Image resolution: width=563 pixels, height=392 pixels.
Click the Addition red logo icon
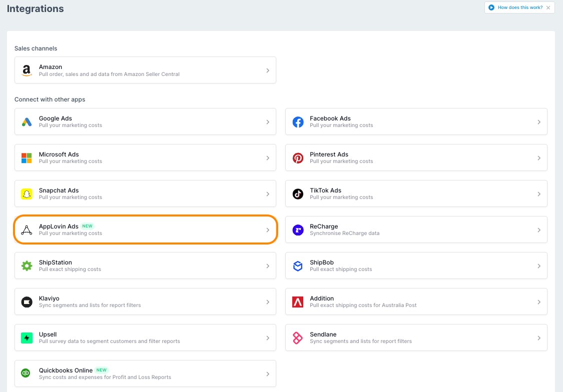(x=298, y=302)
